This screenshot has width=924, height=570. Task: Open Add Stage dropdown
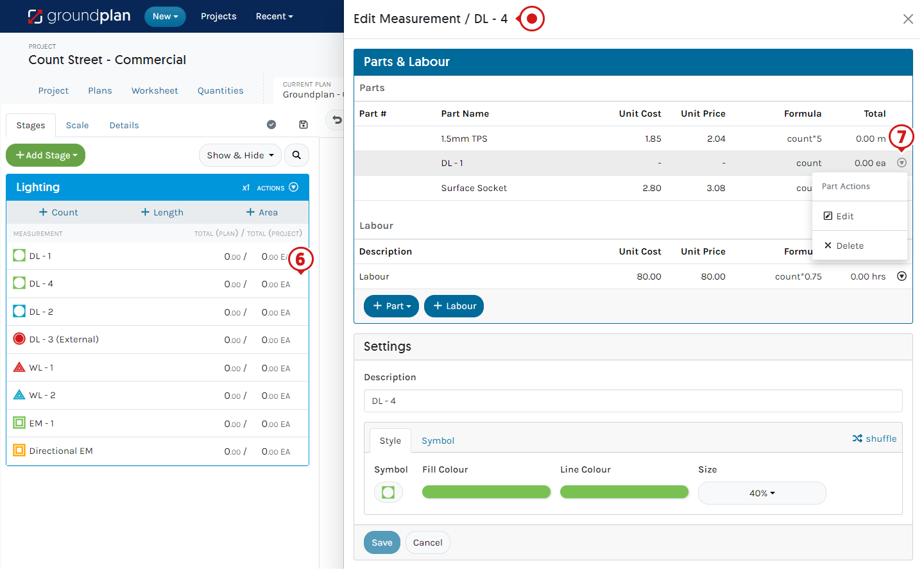coord(46,155)
